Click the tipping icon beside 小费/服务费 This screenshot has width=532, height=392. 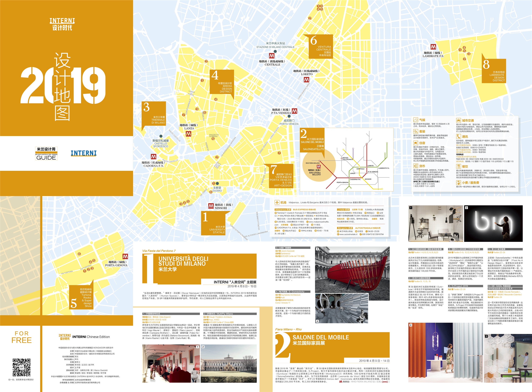458,183
